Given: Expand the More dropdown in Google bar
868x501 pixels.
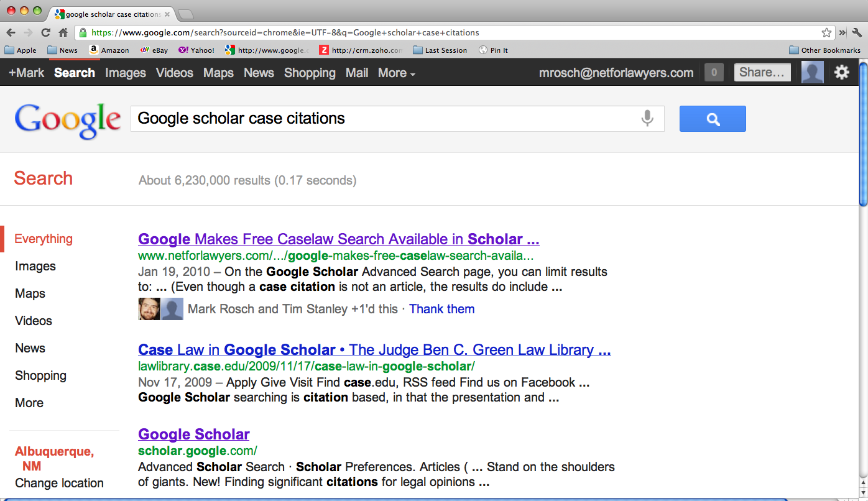Looking at the screenshot, I should pos(397,73).
